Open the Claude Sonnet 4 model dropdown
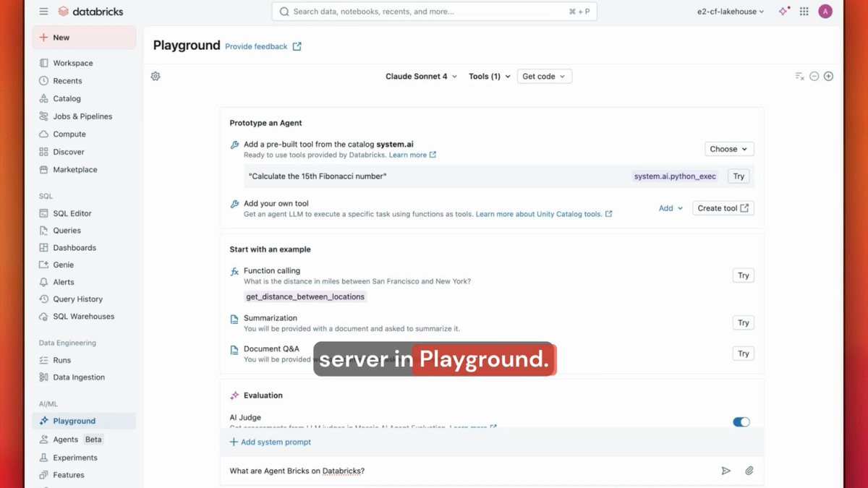The height and width of the screenshot is (488, 868). point(421,76)
